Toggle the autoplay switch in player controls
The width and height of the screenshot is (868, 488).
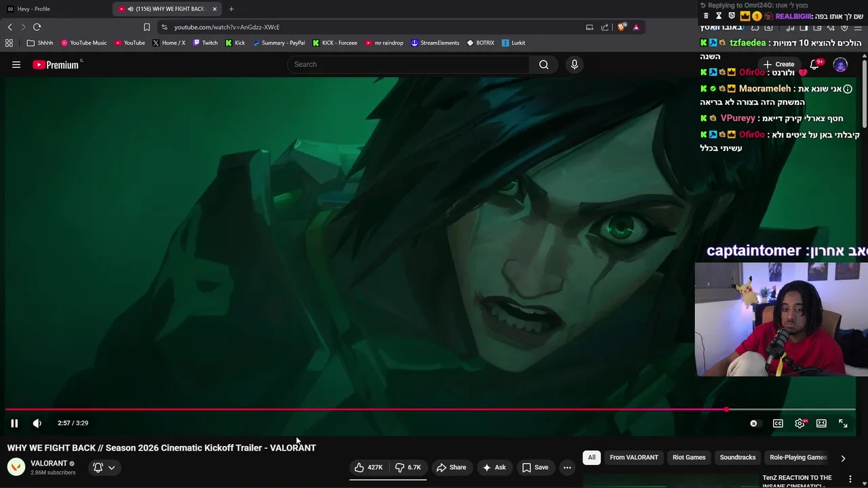[754, 424]
